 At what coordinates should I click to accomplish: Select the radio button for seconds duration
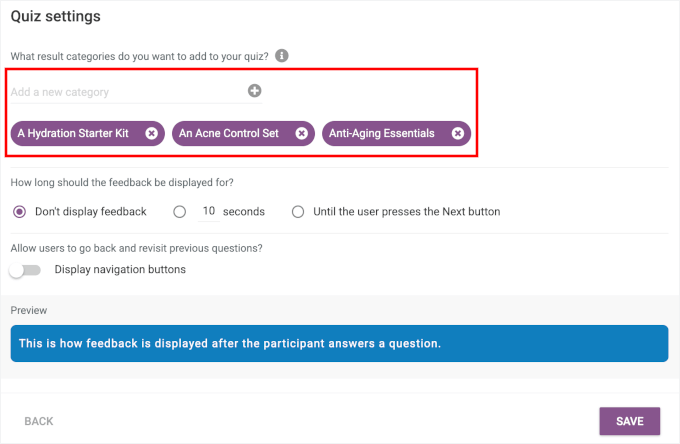tap(180, 211)
